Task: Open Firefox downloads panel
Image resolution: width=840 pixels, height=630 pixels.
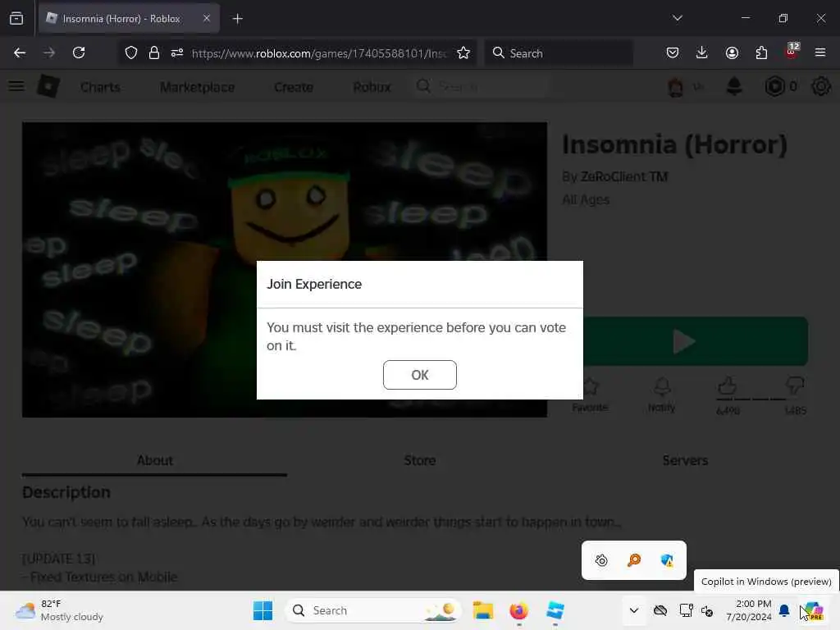Action: click(x=702, y=52)
